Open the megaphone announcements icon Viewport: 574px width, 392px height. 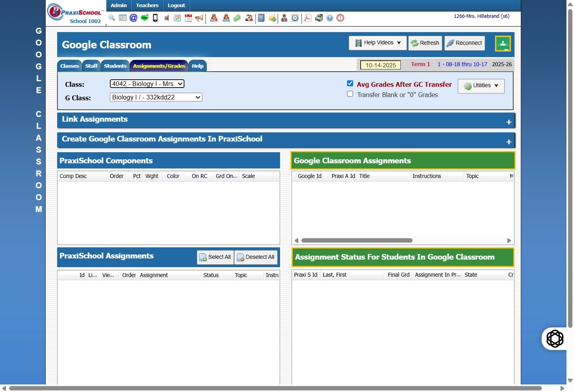click(x=199, y=18)
